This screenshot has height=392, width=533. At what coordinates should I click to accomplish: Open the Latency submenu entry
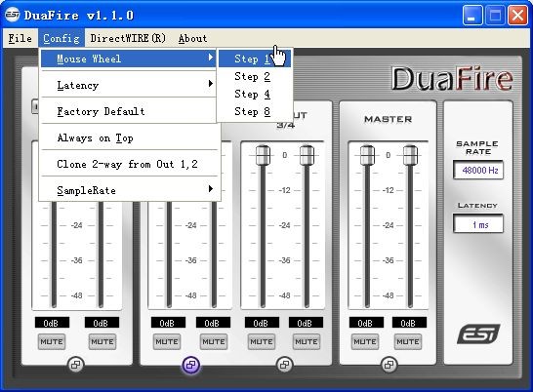click(x=129, y=85)
